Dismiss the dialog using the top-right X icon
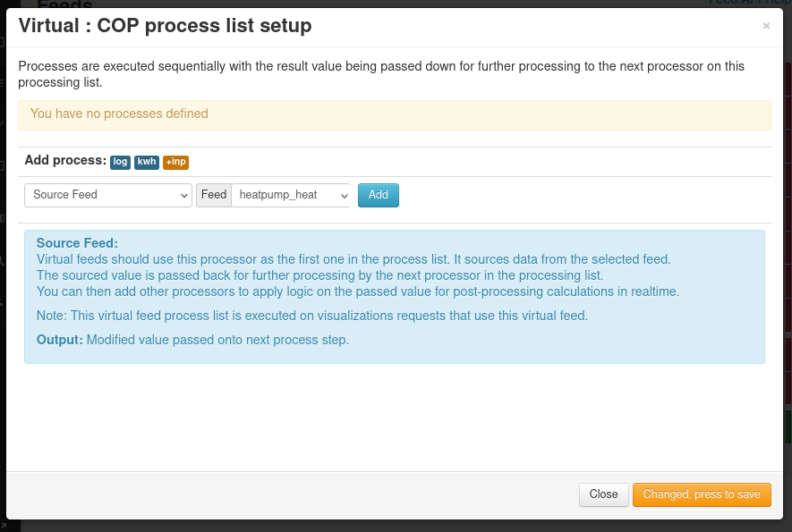792x532 pixels. 766,26
